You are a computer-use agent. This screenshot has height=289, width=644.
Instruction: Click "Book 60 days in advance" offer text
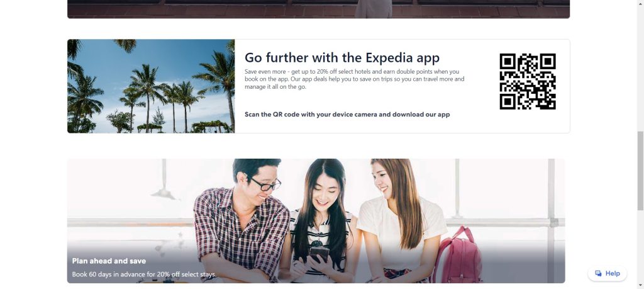144,274
